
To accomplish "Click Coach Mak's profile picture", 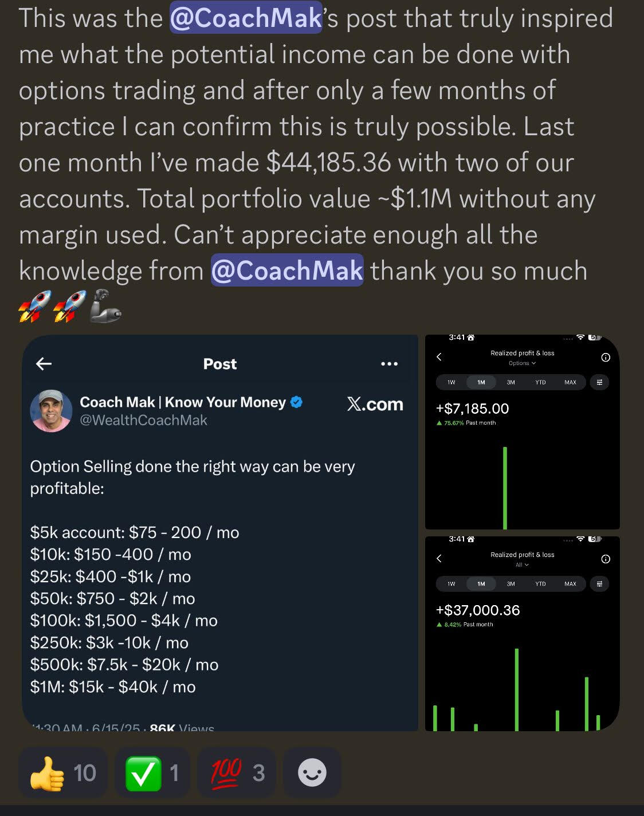I will click(x=51, y=410).
